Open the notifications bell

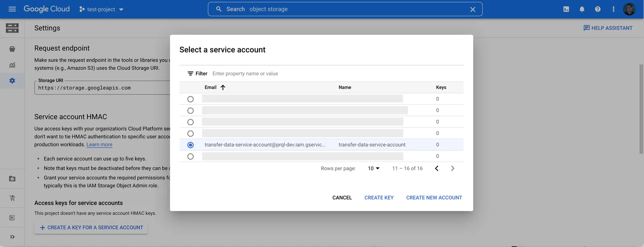point(582,9)
